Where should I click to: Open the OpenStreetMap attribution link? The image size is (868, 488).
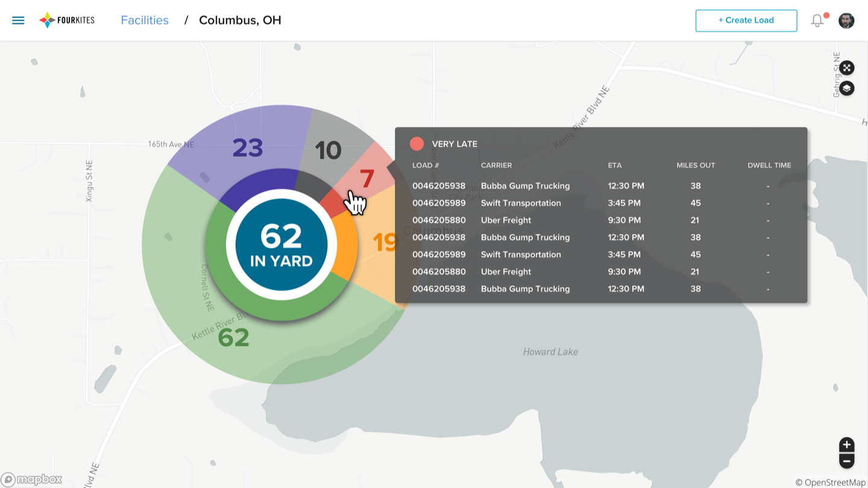coord(831,482)
